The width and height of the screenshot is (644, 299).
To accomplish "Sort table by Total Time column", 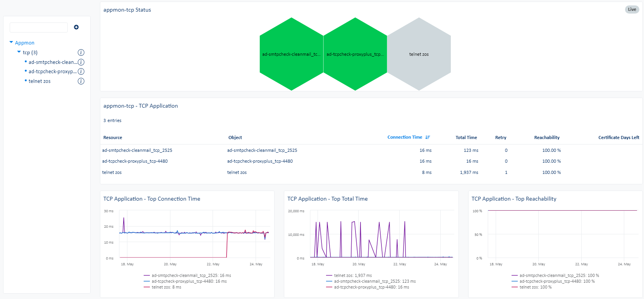I will click(x=466, y=137).
